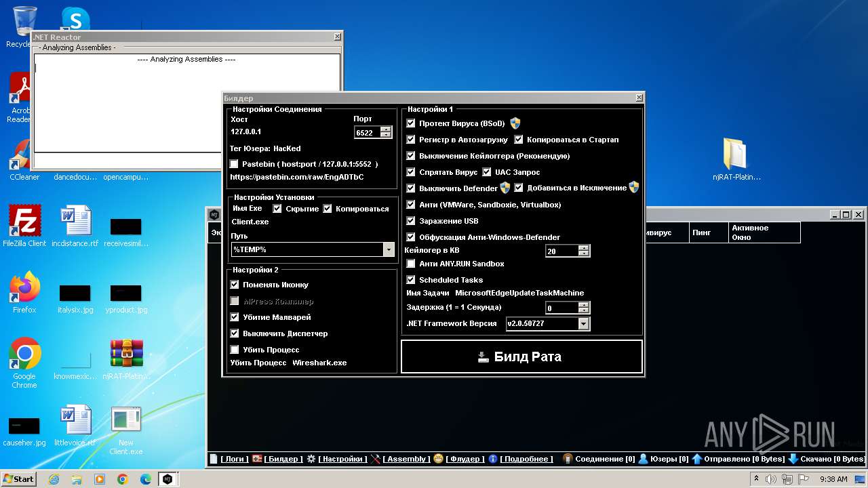Open Google Chrome desktop shortcut

point(24,363)
